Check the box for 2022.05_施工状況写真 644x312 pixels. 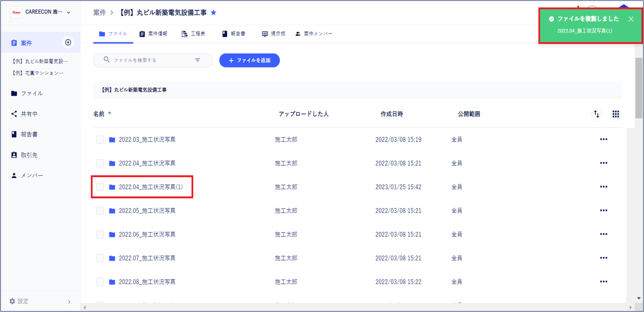point(100,211)
